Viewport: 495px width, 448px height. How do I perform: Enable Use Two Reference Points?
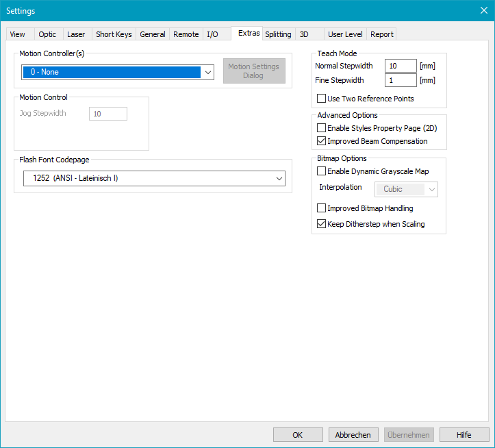pos(322,99)
